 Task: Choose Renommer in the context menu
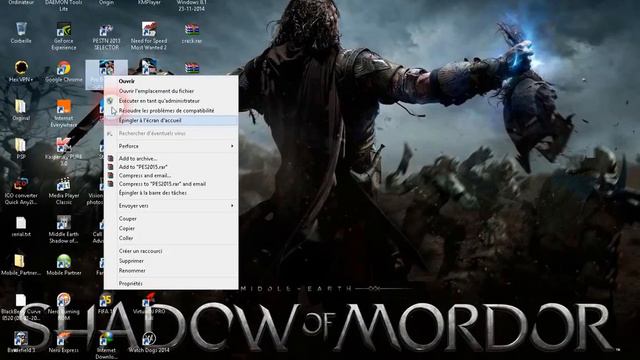171,271
